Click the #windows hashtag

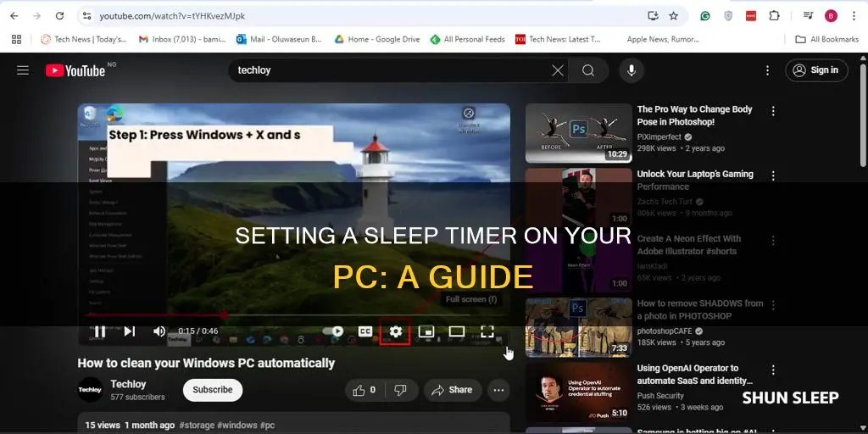(237, 426)
